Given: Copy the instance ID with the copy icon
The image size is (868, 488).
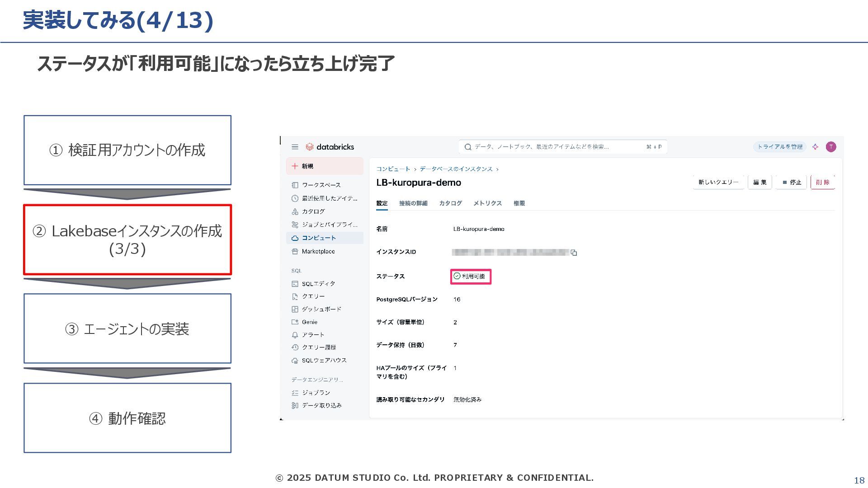Looking at the screenshot, I should (x=574, y=253).
